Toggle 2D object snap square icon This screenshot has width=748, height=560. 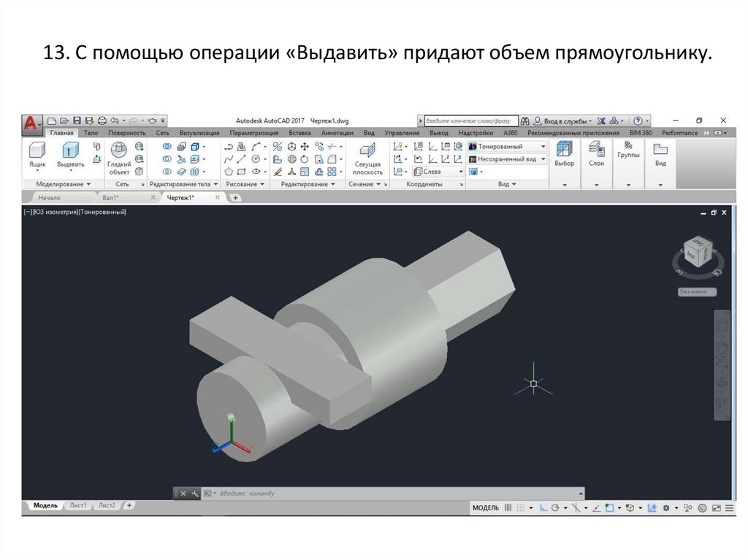(609, 508)
